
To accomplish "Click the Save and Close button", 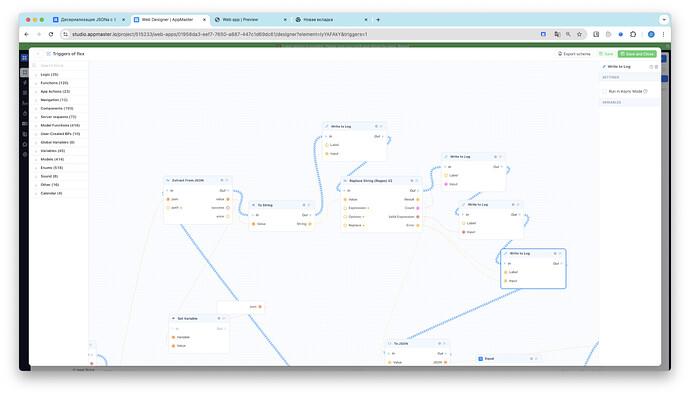I will click(637, 54).
